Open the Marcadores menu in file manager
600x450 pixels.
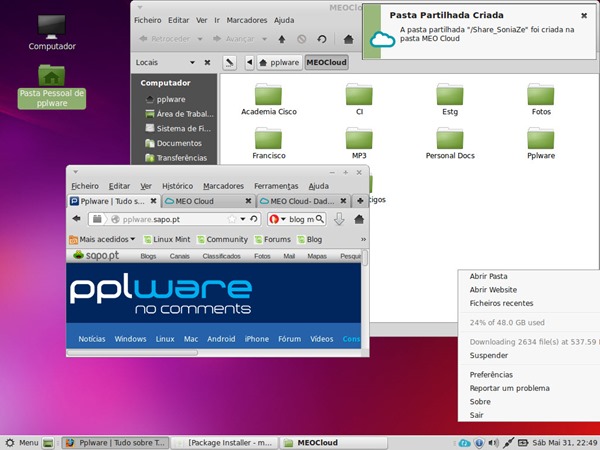(247, 20)
